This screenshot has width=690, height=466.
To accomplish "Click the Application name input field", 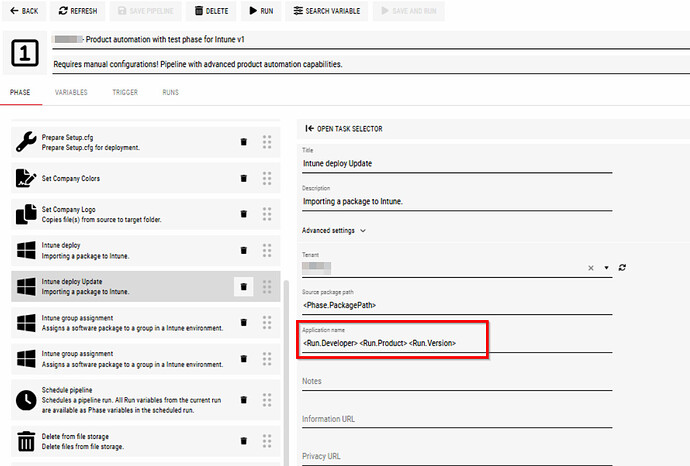I will click(394, 343).
